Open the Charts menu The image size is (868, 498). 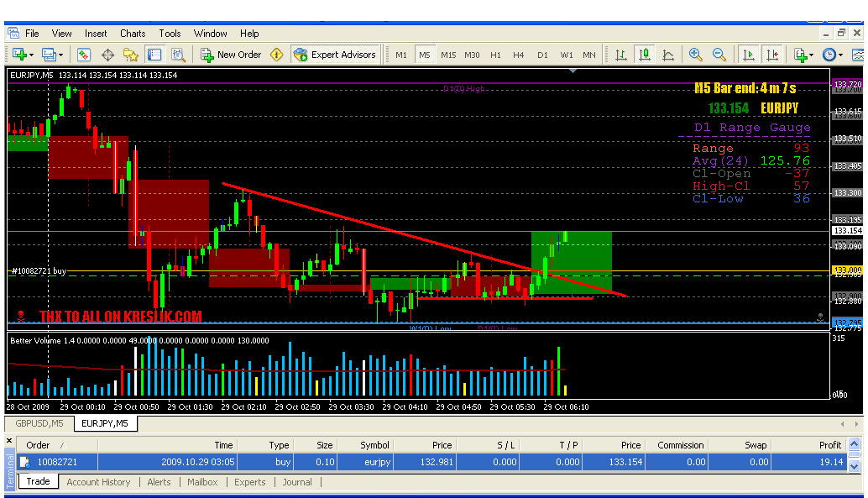click(x=133, y=34)
